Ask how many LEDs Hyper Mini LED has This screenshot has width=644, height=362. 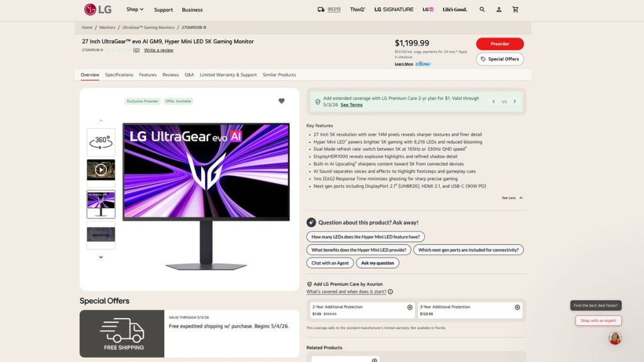365,237
